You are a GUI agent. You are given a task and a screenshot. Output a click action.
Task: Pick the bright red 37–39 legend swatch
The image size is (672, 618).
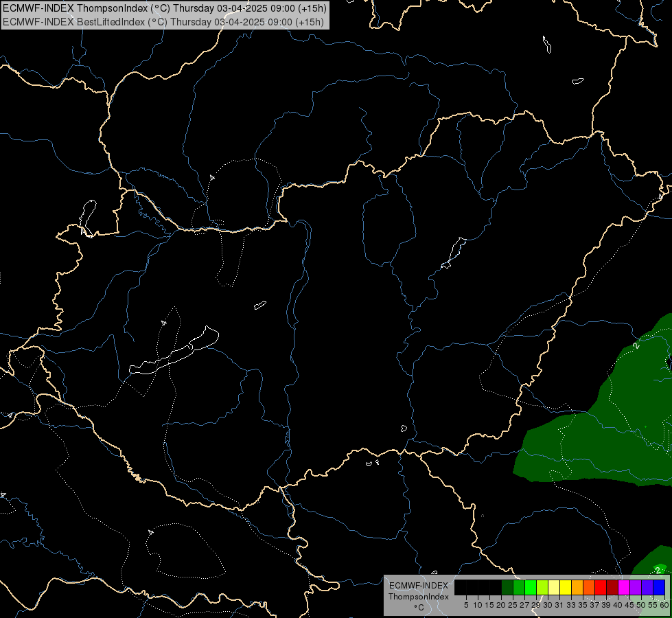pos(601,587)
